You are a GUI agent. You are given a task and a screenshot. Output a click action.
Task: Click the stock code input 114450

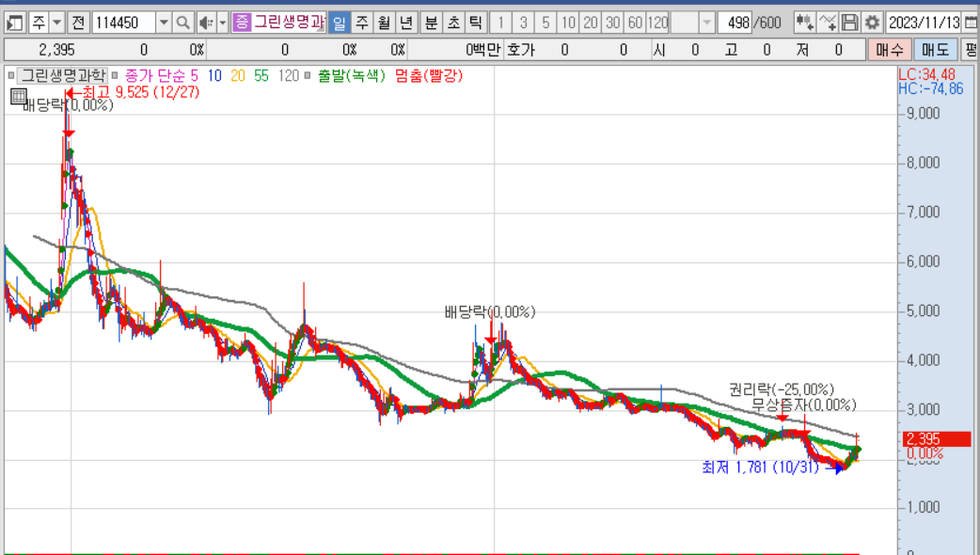tap(124, 24)
